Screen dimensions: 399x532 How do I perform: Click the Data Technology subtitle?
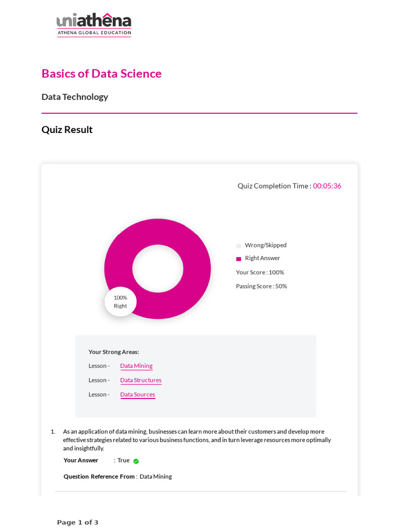tap(75, 97)
